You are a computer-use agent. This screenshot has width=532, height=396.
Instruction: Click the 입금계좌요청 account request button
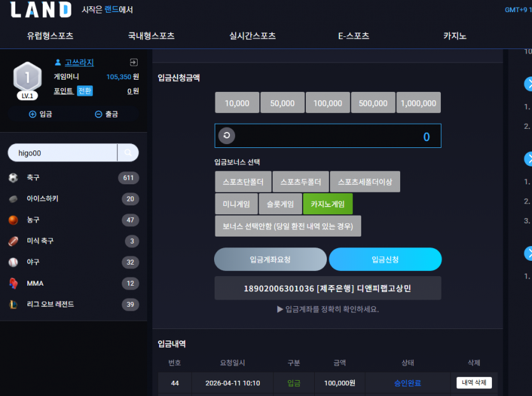(x=270, y=259)
